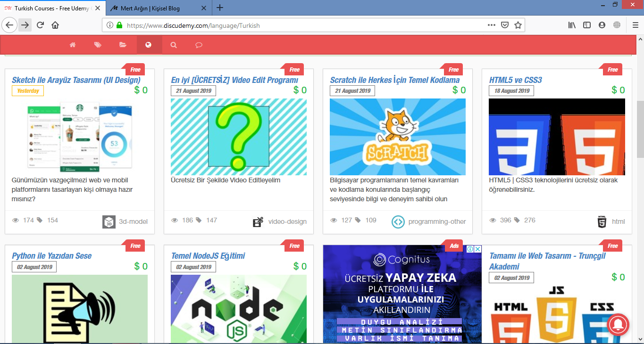Open the Firefox hamburger menu

tap(635, 25)
